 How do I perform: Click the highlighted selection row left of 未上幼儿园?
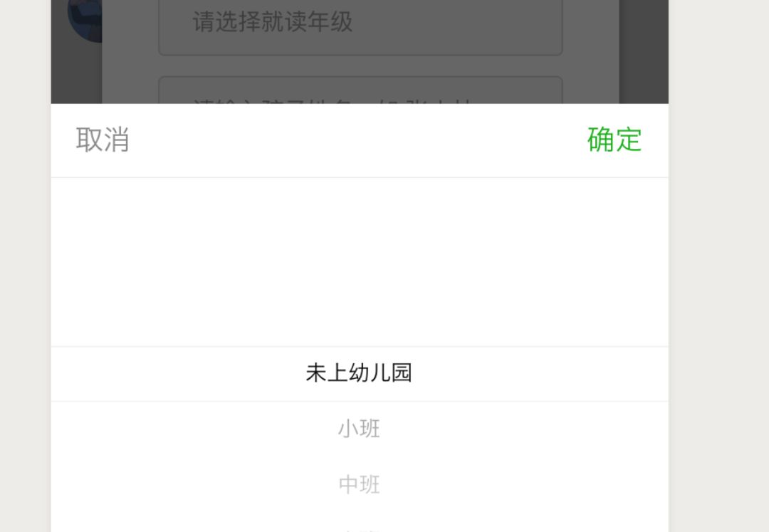[178, 374]
